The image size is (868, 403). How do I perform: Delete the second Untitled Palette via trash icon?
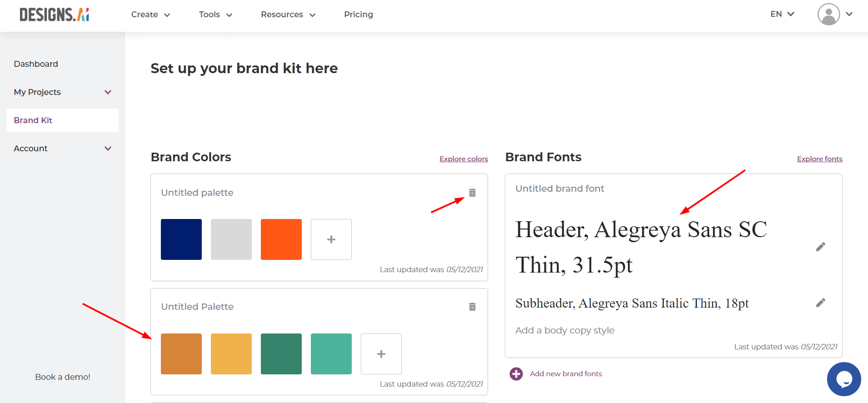[472, 307]
